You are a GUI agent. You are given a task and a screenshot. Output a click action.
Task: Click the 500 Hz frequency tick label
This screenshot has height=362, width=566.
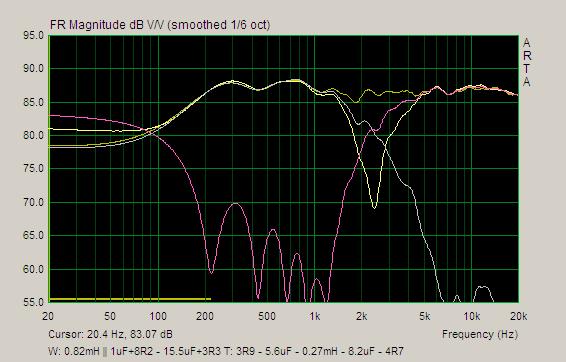(267, 317)
